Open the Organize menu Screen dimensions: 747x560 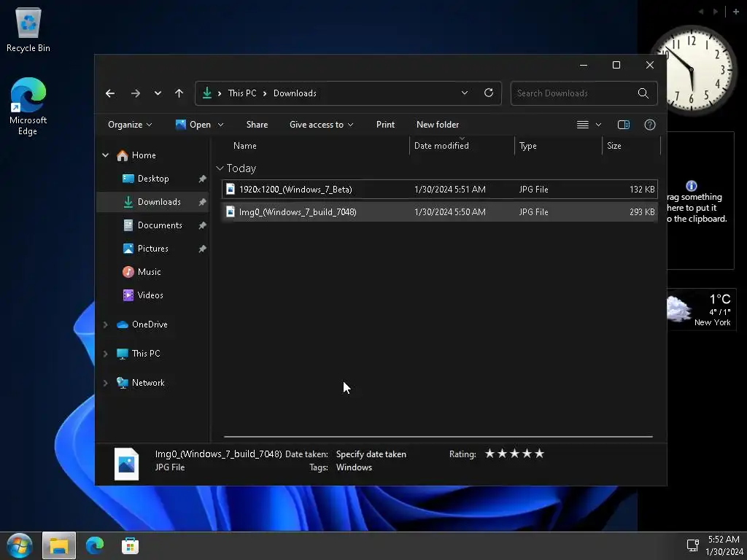pyautogui.click(x=130, y=125)
